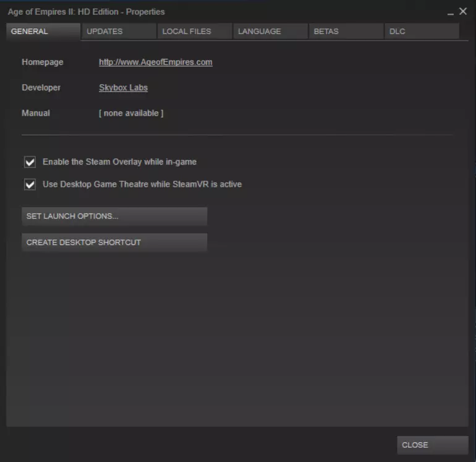Switch to the Language tab
The image size is (476, 462).
[x=270, y=32]
